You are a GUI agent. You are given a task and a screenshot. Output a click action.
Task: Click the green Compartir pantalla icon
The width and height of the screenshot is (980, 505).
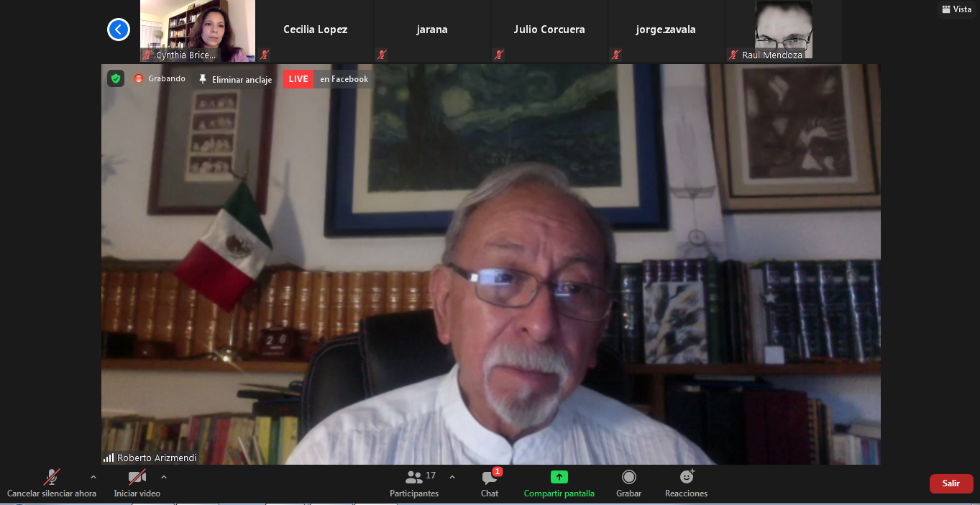tap(559, 477)
